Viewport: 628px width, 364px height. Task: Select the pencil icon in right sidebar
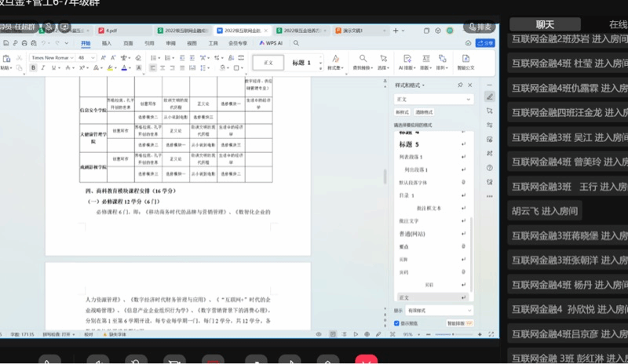490,96
